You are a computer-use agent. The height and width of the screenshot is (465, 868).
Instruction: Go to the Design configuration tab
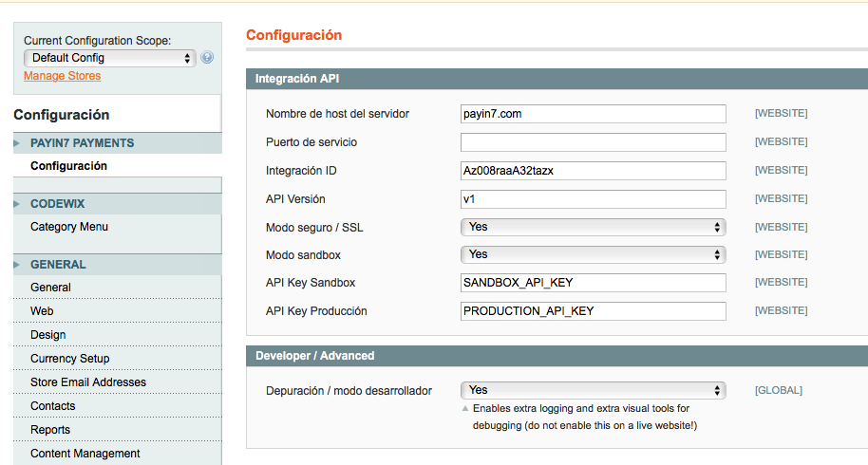[48, 335]
